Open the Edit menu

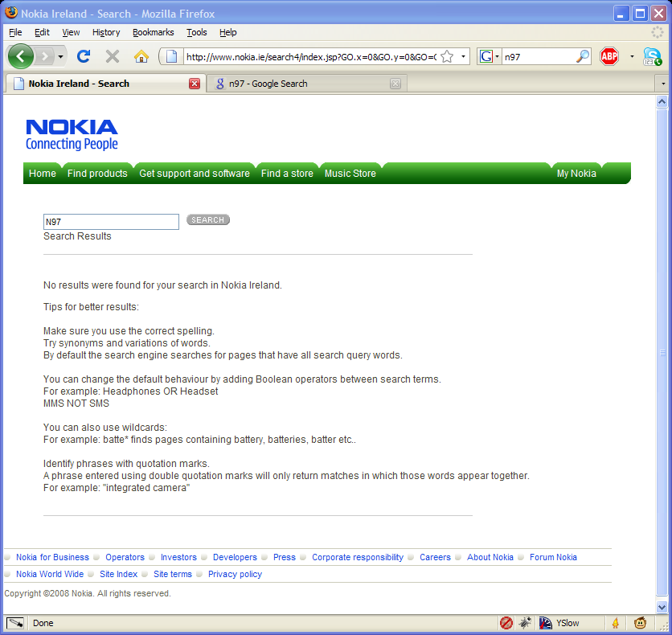42,32
